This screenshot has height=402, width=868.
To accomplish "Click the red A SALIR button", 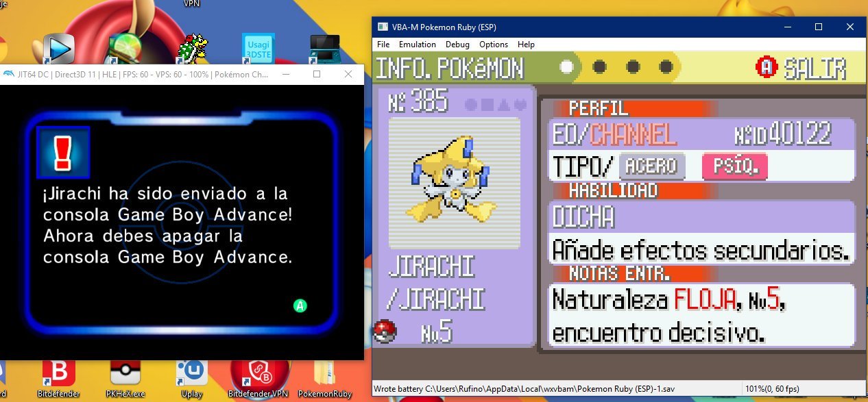I will (x=800, y=68).
